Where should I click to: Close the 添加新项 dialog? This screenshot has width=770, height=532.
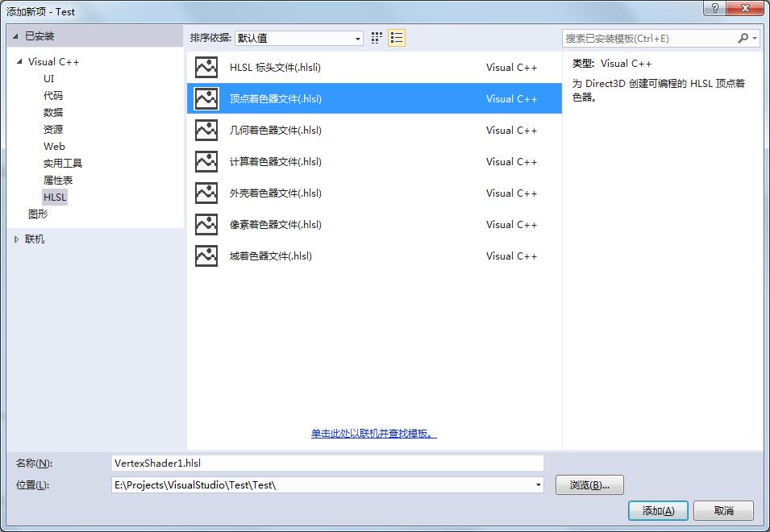click(x=745, y=8)
